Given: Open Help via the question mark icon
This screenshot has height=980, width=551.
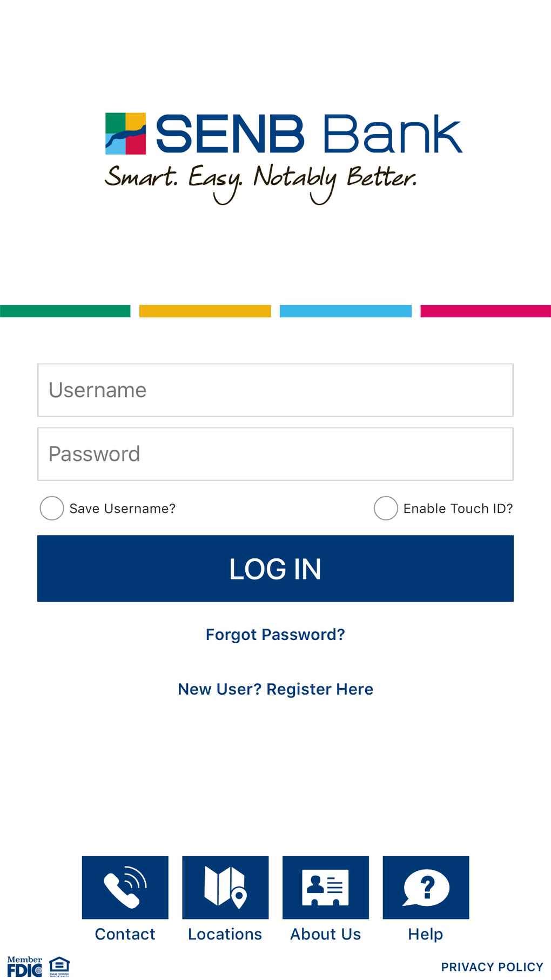Looking at the screenshot, I should coord(425,888).
